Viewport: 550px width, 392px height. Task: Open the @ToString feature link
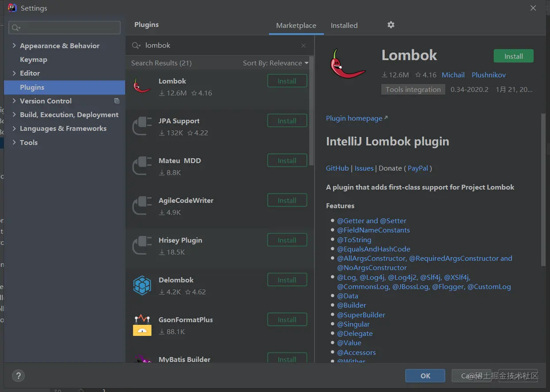(354, 240)
